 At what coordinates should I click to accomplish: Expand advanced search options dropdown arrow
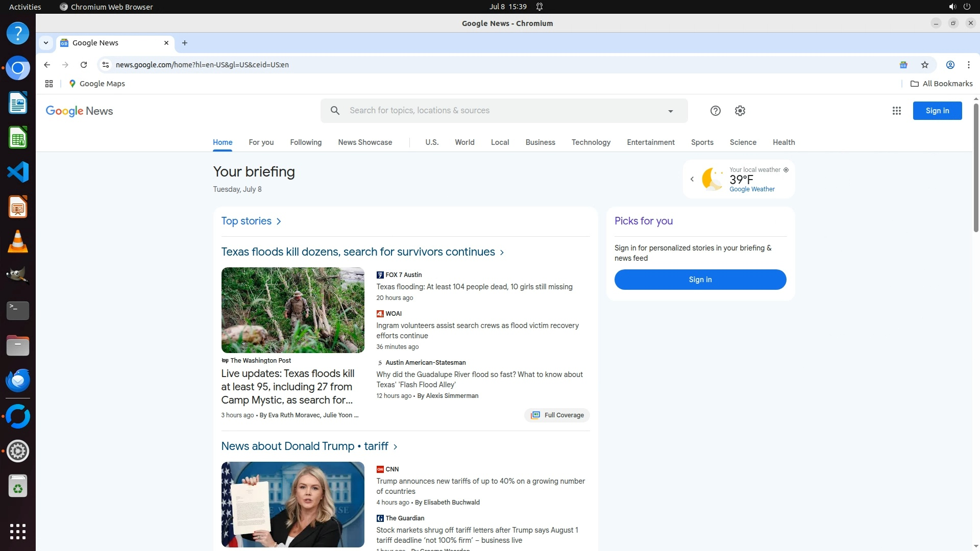(670, 111)
